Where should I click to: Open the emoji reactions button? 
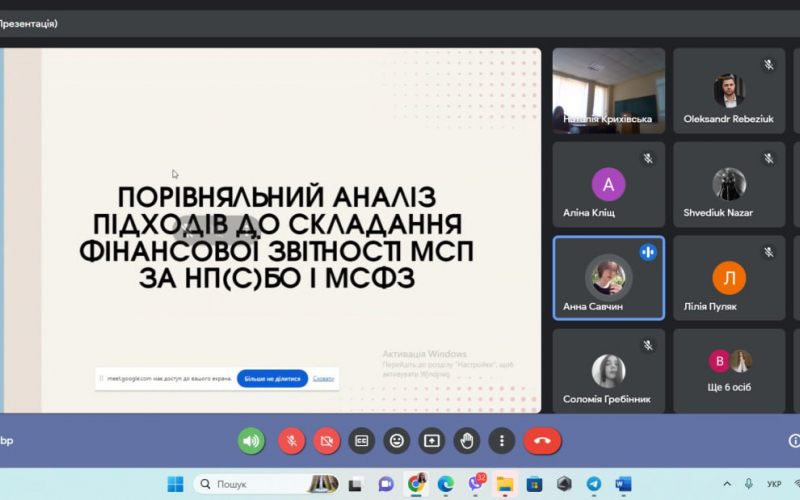[397, 440]
